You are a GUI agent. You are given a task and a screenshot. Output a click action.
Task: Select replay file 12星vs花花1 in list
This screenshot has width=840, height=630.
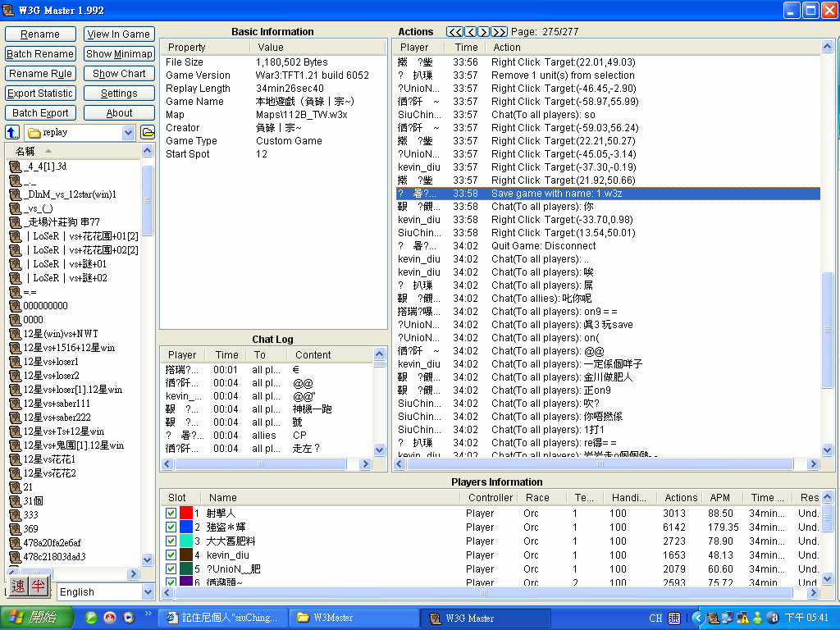(x=49, y=459)
